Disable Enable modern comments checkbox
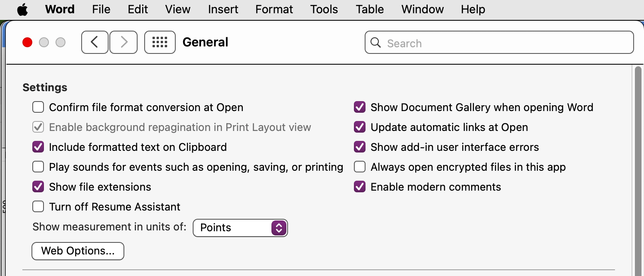The width and height of the screenshot is (644, 276). click(360, 187)
